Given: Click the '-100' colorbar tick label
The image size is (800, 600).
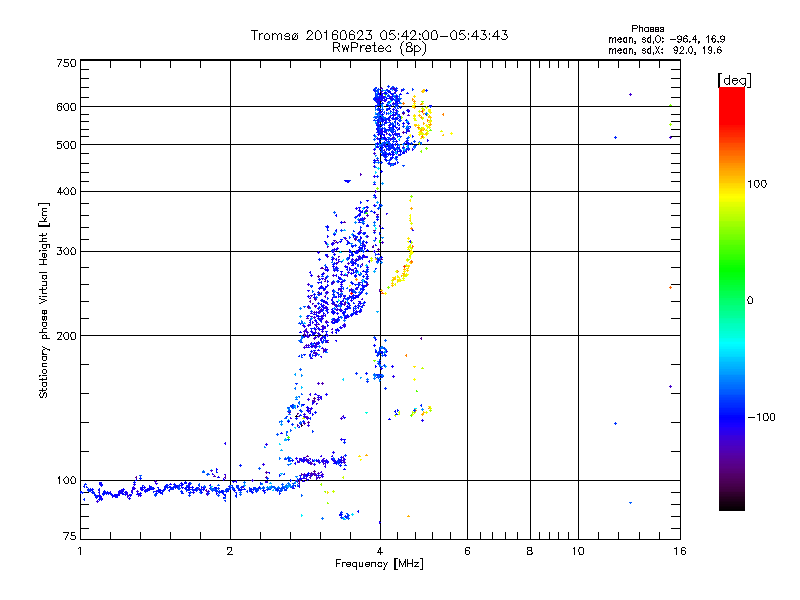Looking at the screenshot, I should tap(762, 417).
